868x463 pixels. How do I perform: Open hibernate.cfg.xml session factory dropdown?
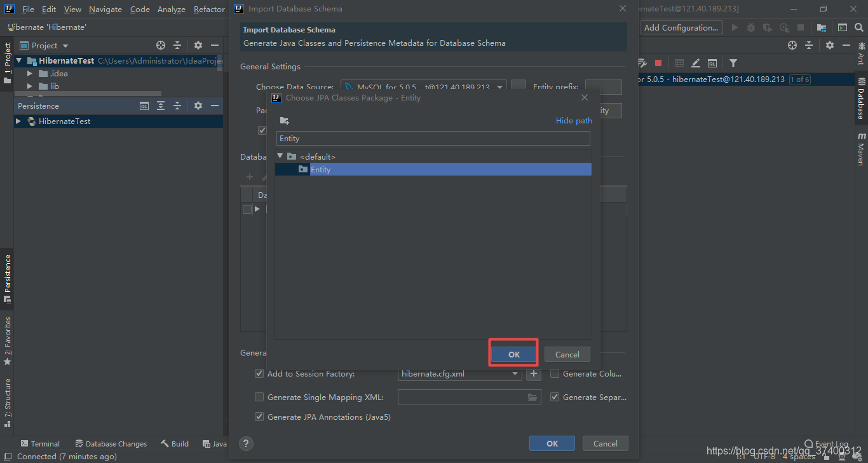click(515, 374)
